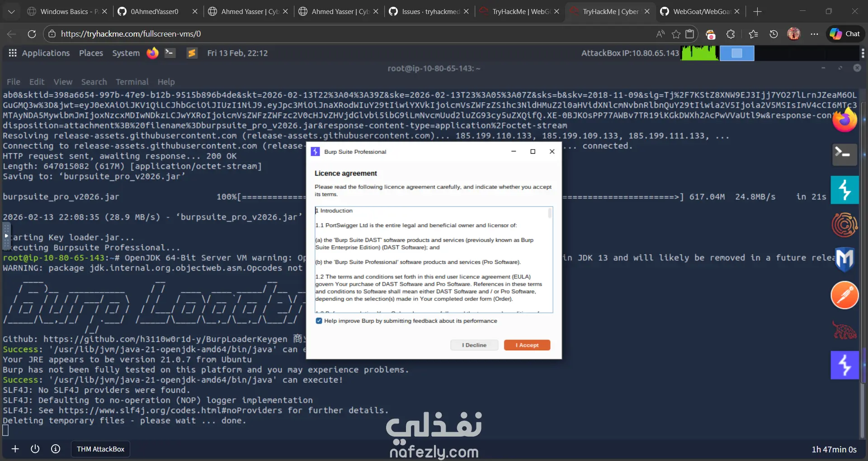Open the browser profile avatar
The width and height of the screenshot is (868, 461).
(794, 34)
